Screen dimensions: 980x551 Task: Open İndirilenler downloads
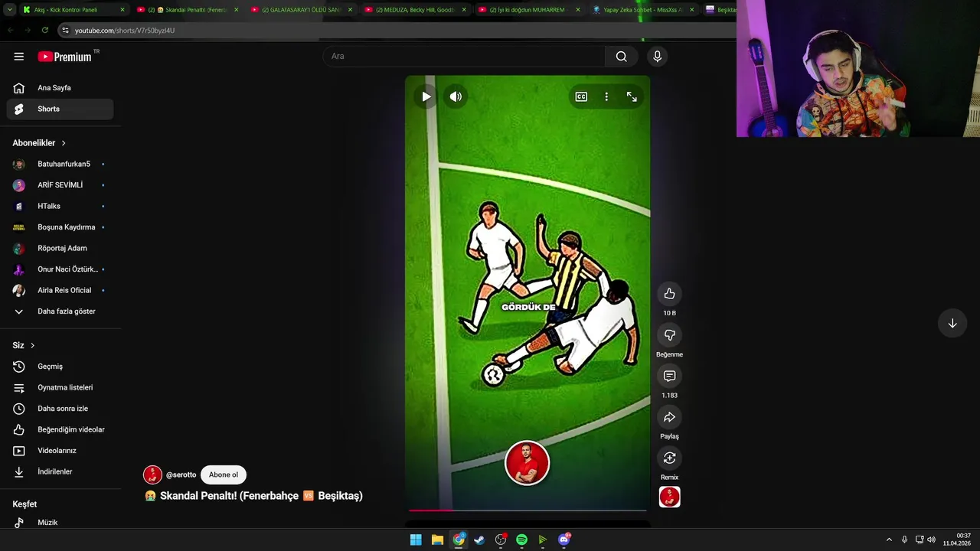(60, 471)
